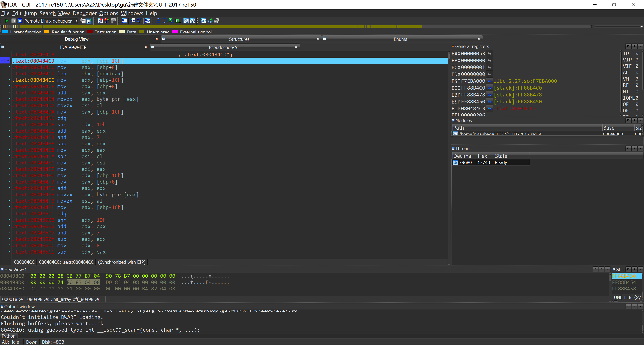Screen dimensions: 644x345
Task: Select thread 79680 row
Action: click(491, 162)
